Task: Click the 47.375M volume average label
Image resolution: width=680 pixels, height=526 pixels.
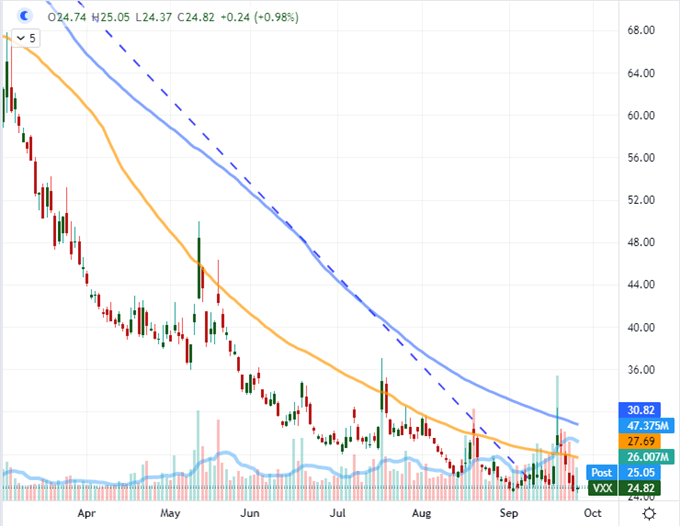Action: (x=647, y=425)
